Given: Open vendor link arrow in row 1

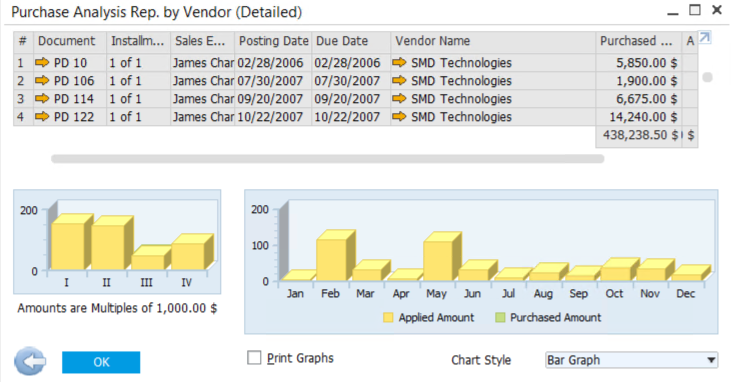Looking at the screenshot, I should point(399,63).
